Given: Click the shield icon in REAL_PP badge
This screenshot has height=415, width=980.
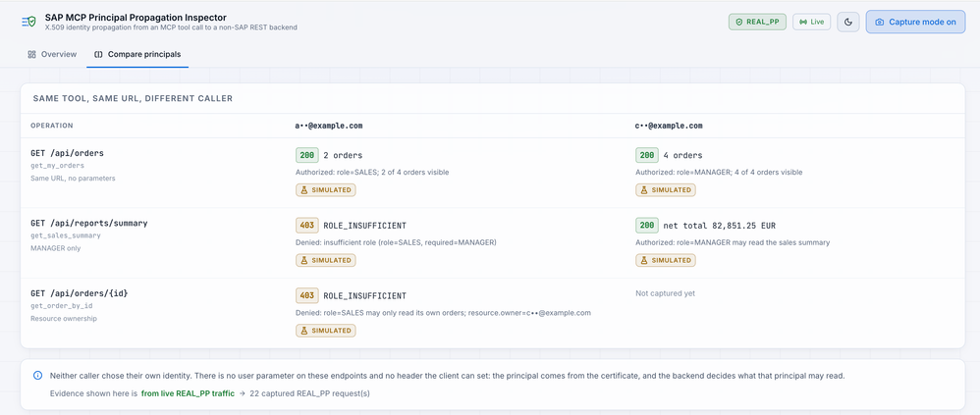Looking at the screenshot, I should click(738, 22).
